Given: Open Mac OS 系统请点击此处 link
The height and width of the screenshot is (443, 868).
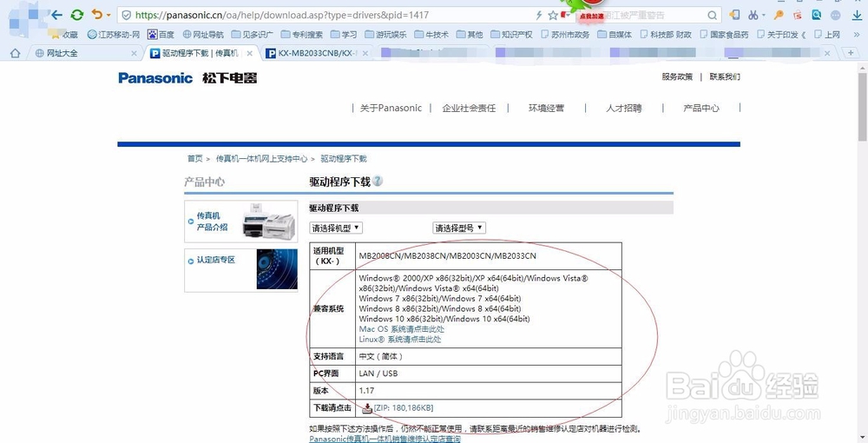Looking at the screenshot, I should [401, 329].
